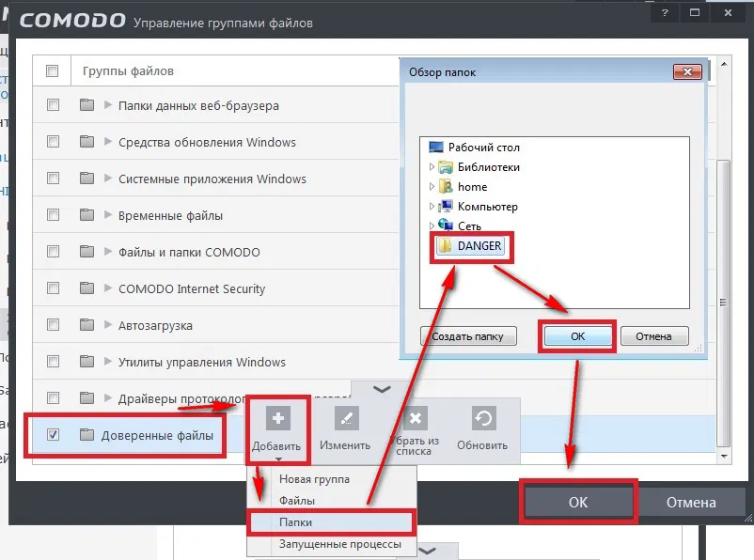Image resolution: width=754 pixels, height=560 pixels.
Task: Click folder icon of Папки данных веб-браузера
Action: click(86, 105)
